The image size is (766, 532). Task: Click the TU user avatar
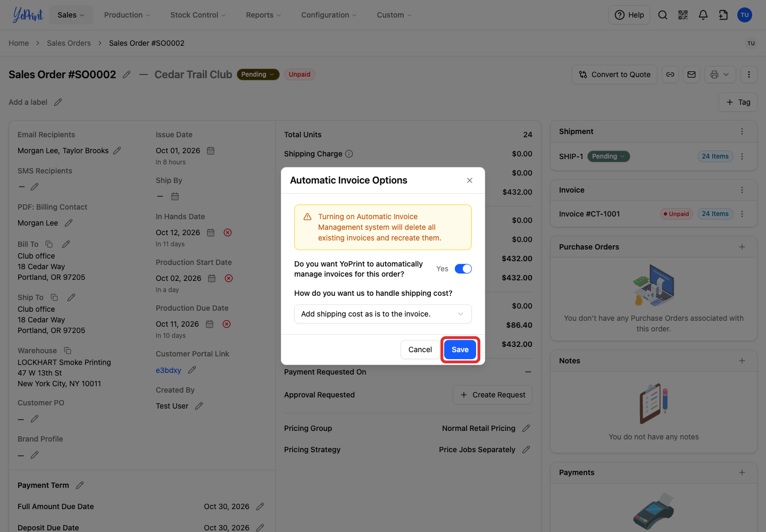(x=745, y=15)
